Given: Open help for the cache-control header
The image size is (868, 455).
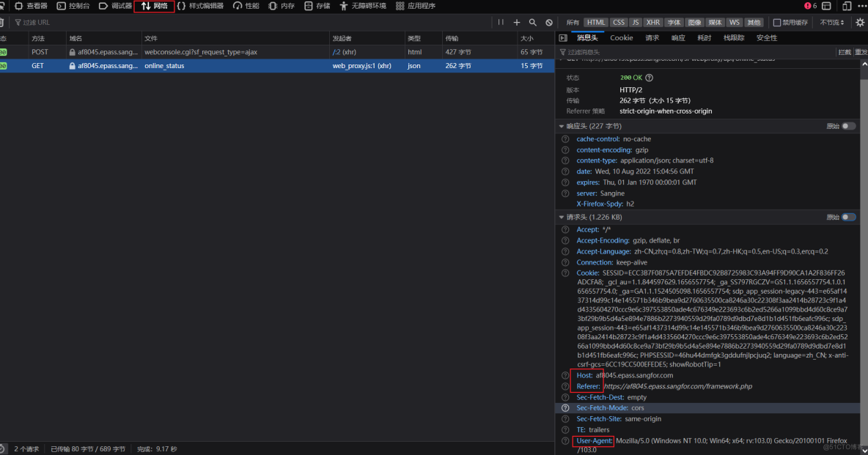Looking at the screenshot, I should click(x=565, y=139).
